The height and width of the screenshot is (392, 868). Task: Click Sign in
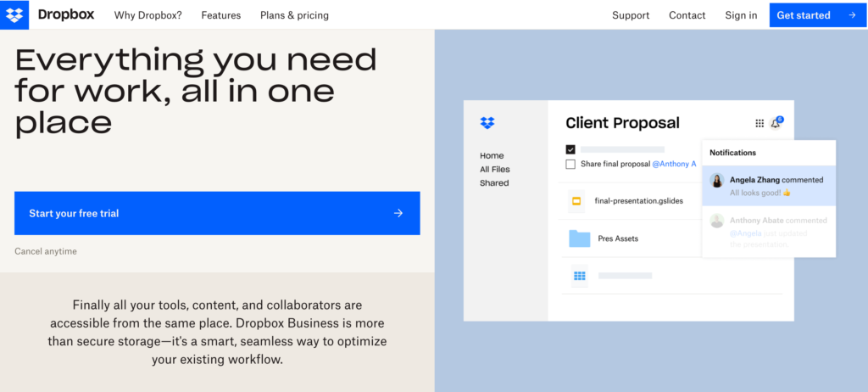point(741,15)
